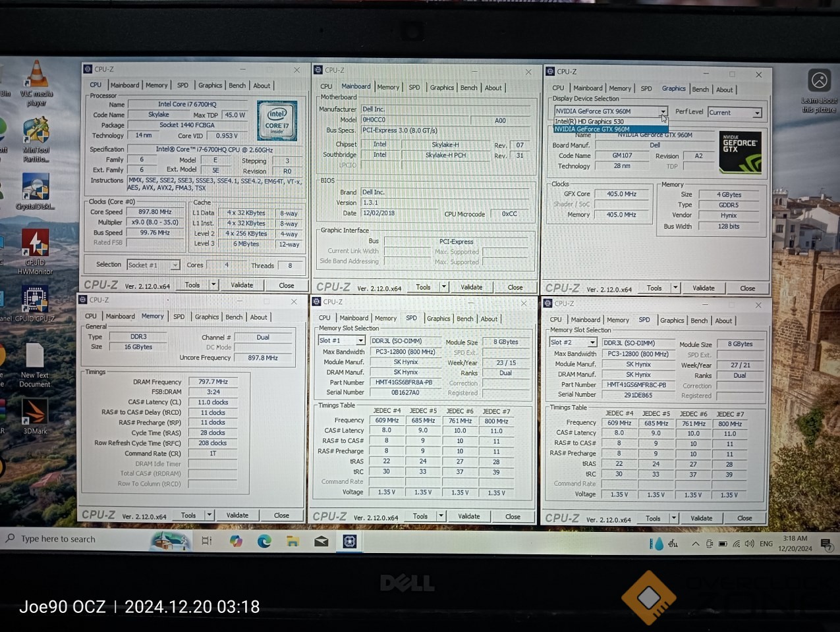The height and width of the screenshot is (632, 840).
Task: Click CPU-Z icon in taskbar
Action: [349, 541]
